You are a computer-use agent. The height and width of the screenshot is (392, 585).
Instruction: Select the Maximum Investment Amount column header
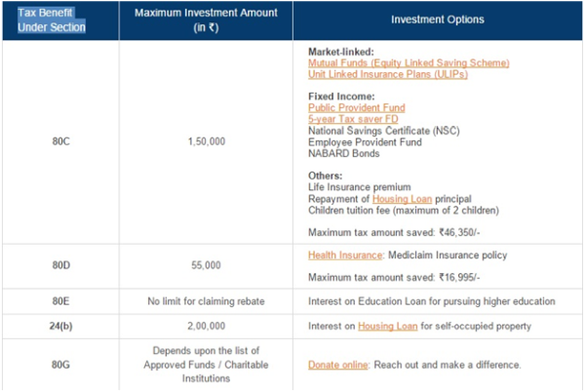pos(205,20)
